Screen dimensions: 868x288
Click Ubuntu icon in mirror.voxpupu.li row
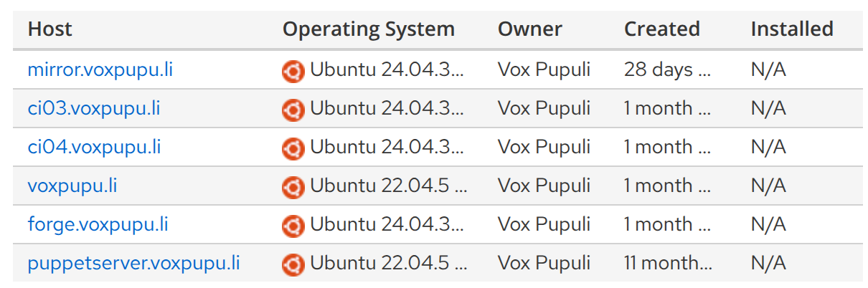pos(293,70)
